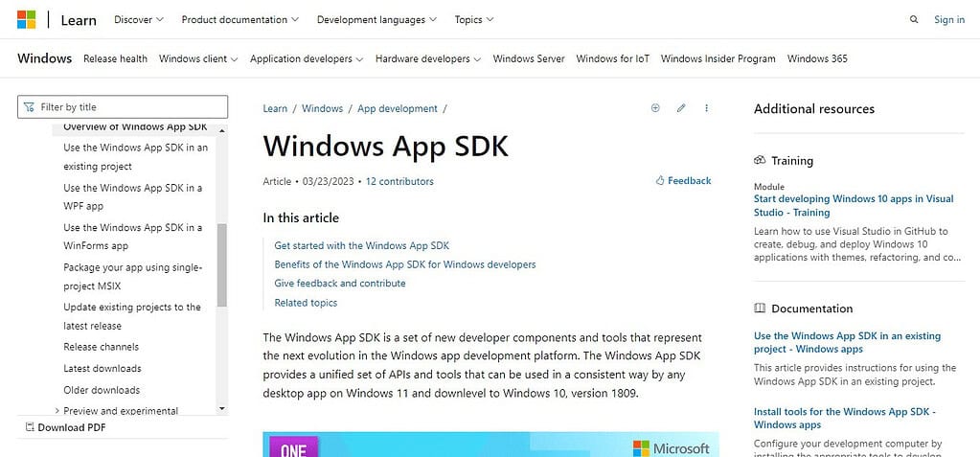Jump to Get started with the Windows App SDK
Image resolution: width=980 pixels, height=457 pixels.
[x=362, y=245]
